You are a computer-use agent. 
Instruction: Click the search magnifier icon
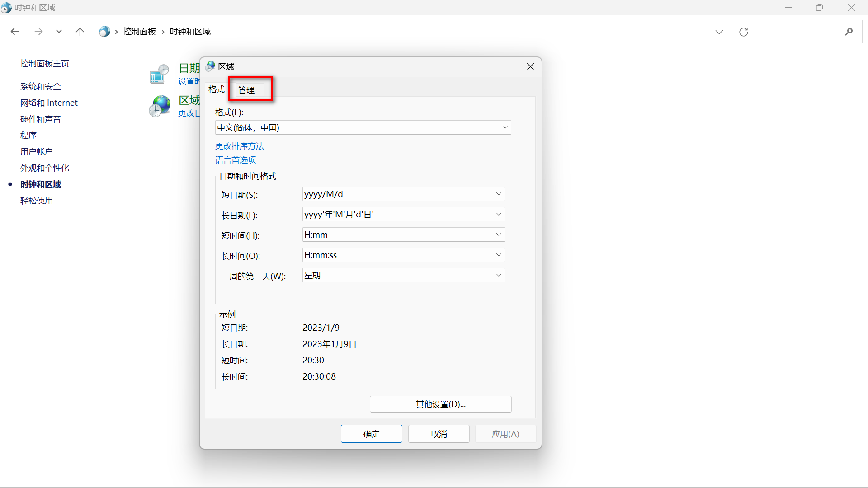(x=849, y=32)
